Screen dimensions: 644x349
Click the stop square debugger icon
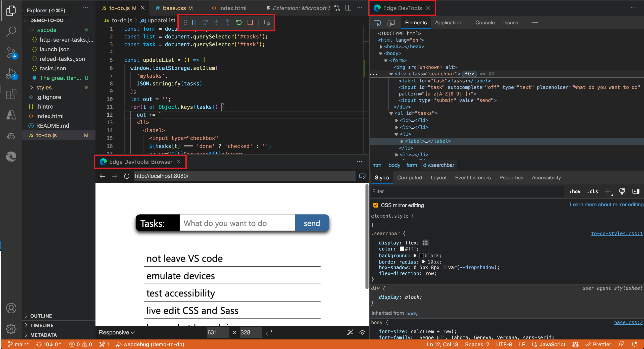250,22
